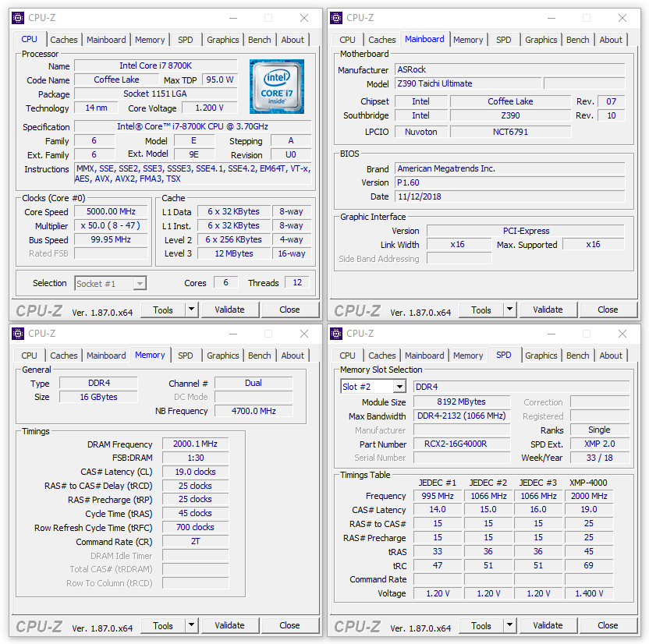The height and width of the screenshot is (644, 649).
Task: Go to the Memory tab in the SPD window
Action: click(468, 356)
